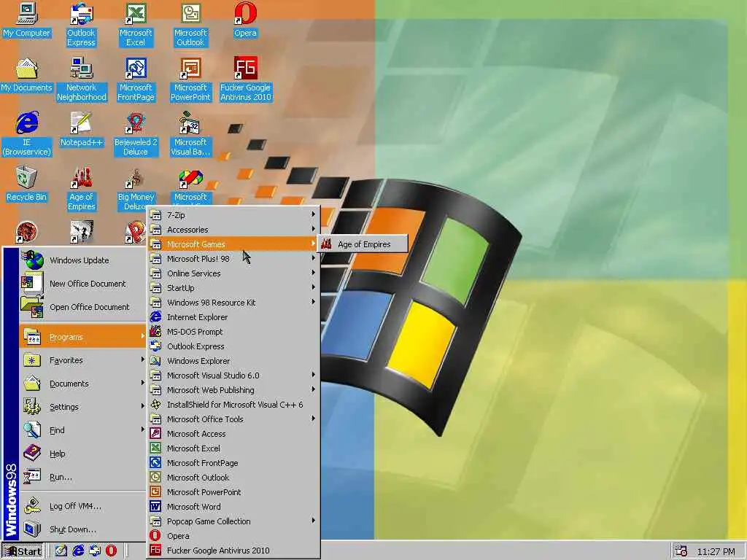This screenshot has width=747, height=560.
Task: Expand Microsoft Plus! 98 folder
Action: pyautogui.click(x=233, y=259)
